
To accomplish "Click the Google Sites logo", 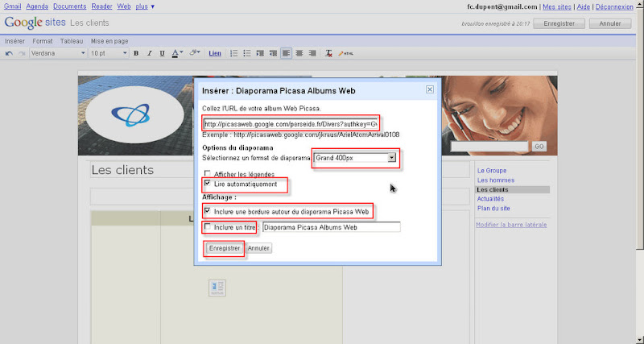I will 35,23.
